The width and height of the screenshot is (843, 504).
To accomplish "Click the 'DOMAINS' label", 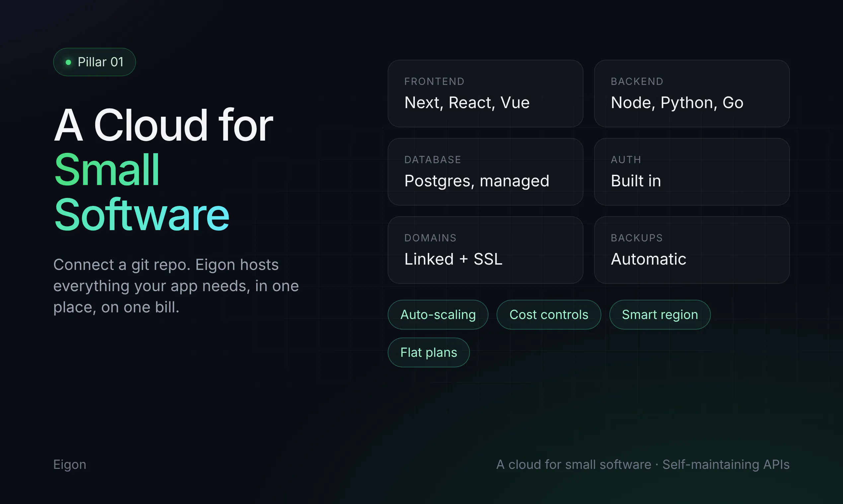I will click(430, 238).
